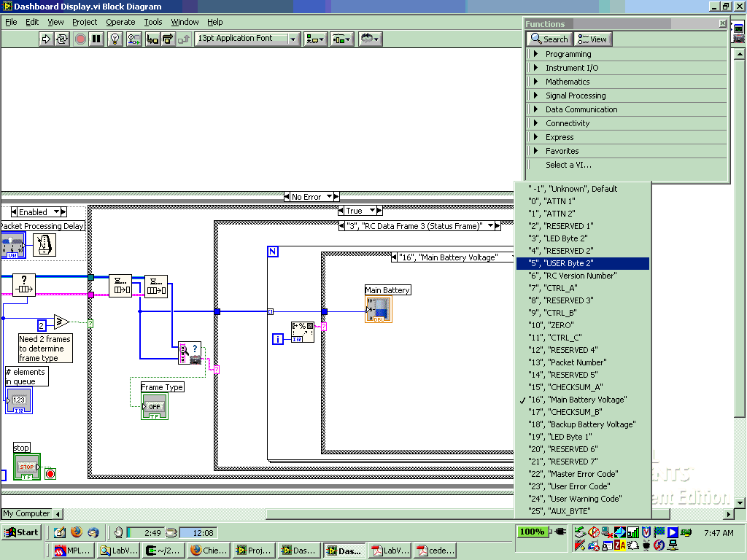Select checked case "16", "Main Battery Voltage"

[x=583, y=400]
